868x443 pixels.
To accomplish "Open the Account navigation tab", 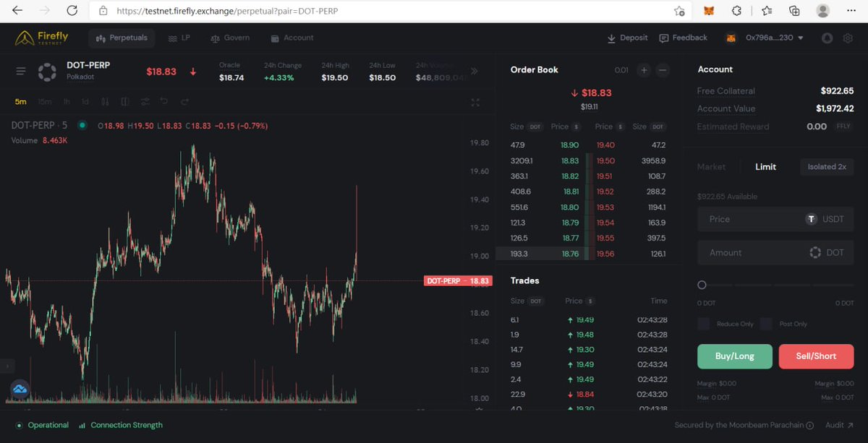I will [292, 38].
